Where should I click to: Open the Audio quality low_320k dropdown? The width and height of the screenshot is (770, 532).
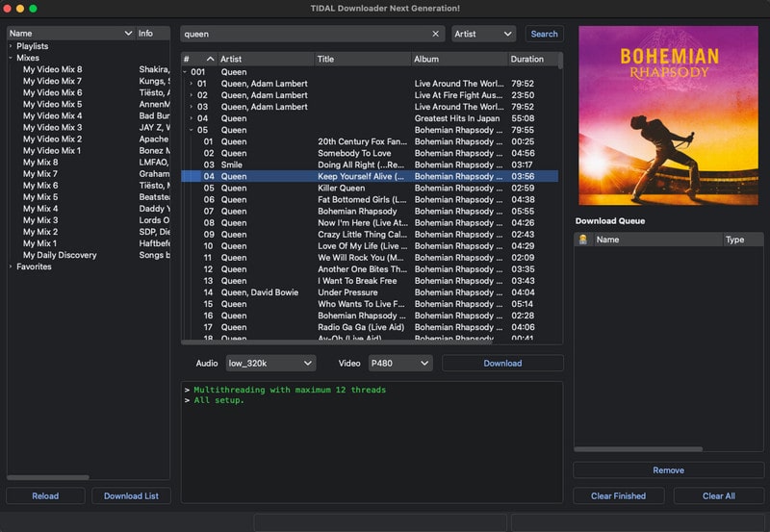point(269,363)
